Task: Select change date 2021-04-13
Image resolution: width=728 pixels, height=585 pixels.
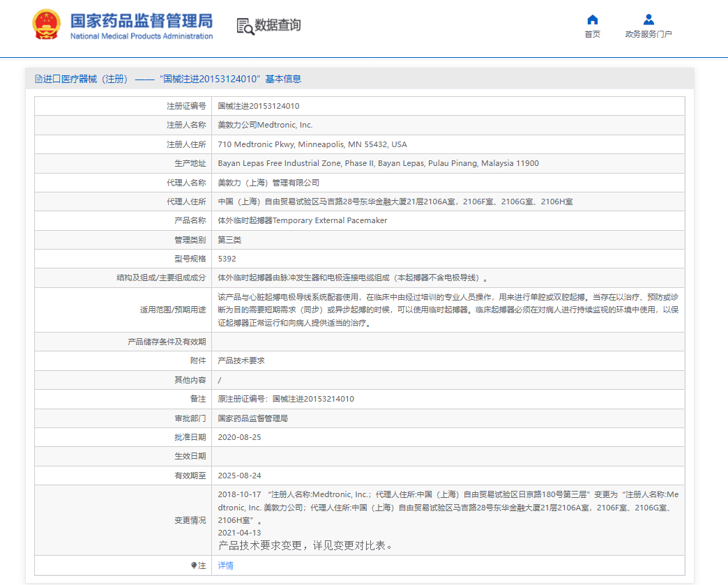Action: coord(240,533)
